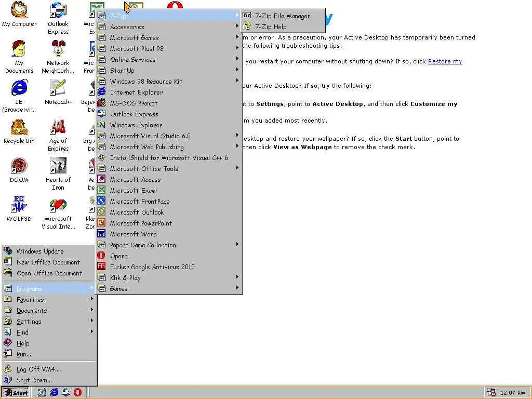This screenshot has width=532, height=399.
Task: Open InstallShield for Microsoft Visual C++ 6
Action: (x=169, y=157)
